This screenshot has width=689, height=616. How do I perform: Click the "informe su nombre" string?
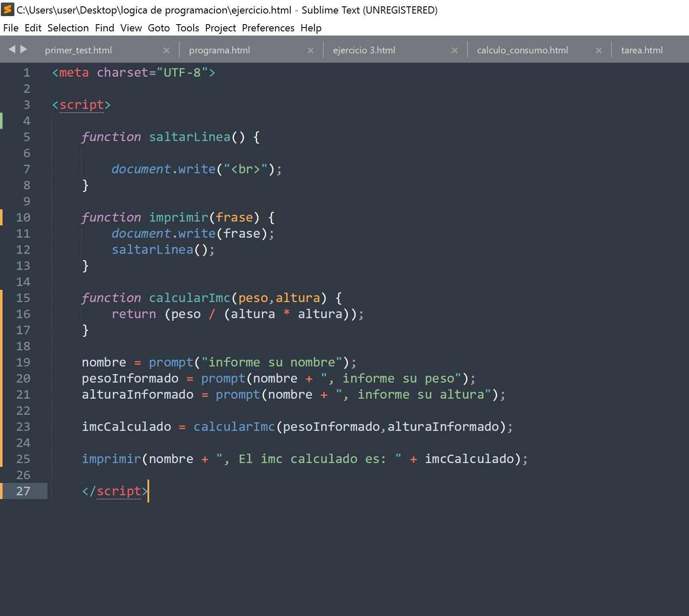point(272,363)
